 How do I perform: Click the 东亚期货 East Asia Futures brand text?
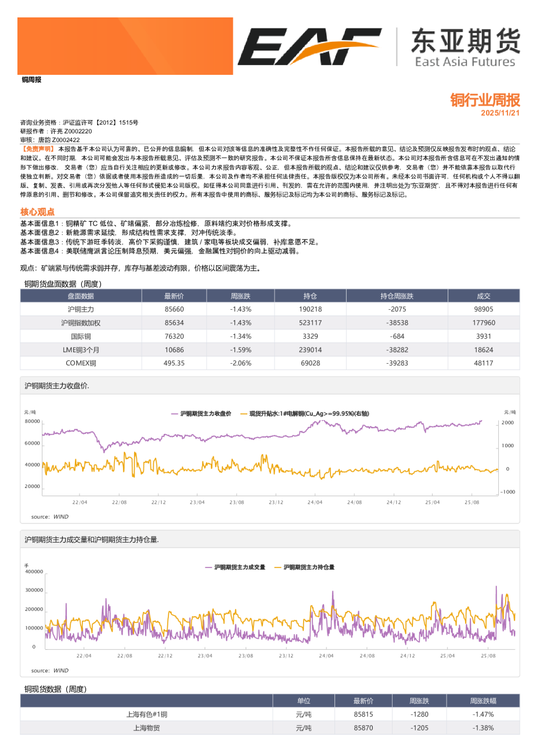(x=465, y=48)
